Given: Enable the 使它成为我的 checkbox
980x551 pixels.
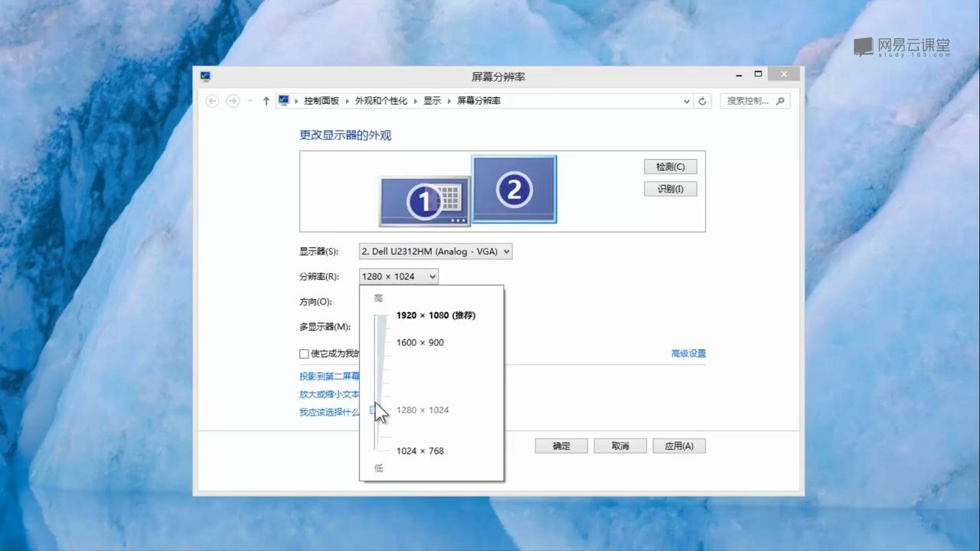Looking at the screenshot, I should 304,354.
